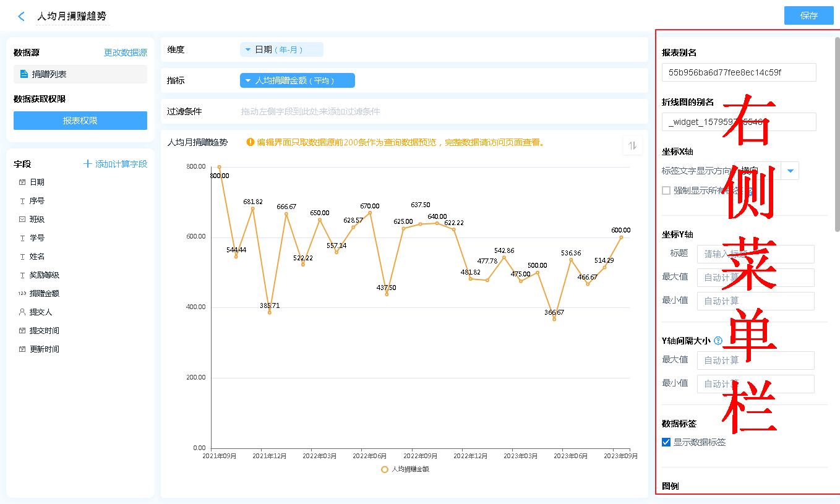This screenshot has width=840, height=504.
Task: Click the 捐赠列表 data source file icon
Action: pyautogui.click(x=24, y=74)
